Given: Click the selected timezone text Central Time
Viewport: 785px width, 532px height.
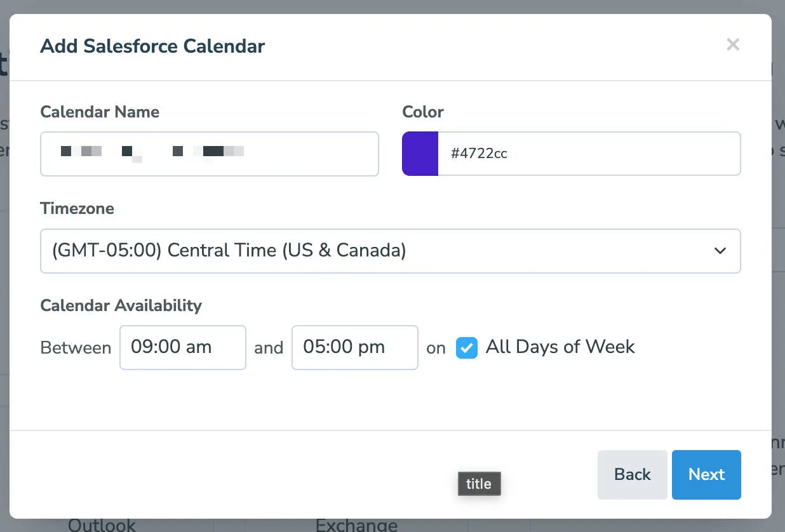Looking at the screenshot, I should 228,250.
